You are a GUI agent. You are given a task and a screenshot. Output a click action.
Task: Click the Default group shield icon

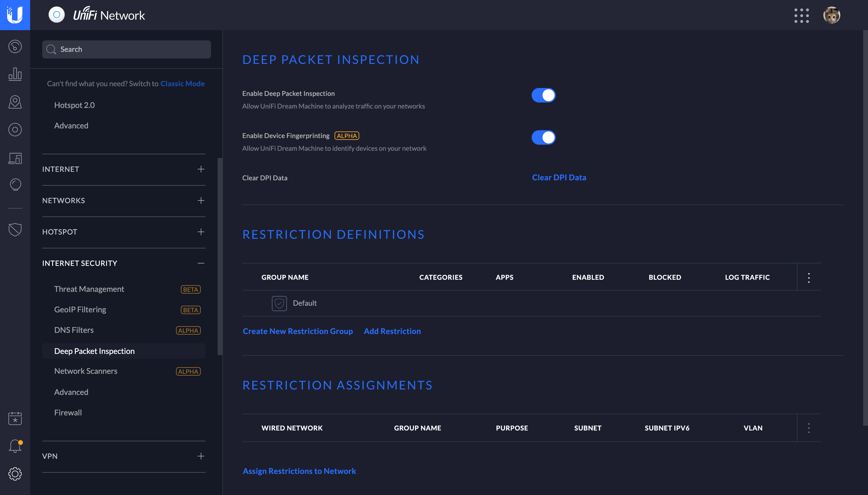tap(279, 303)
